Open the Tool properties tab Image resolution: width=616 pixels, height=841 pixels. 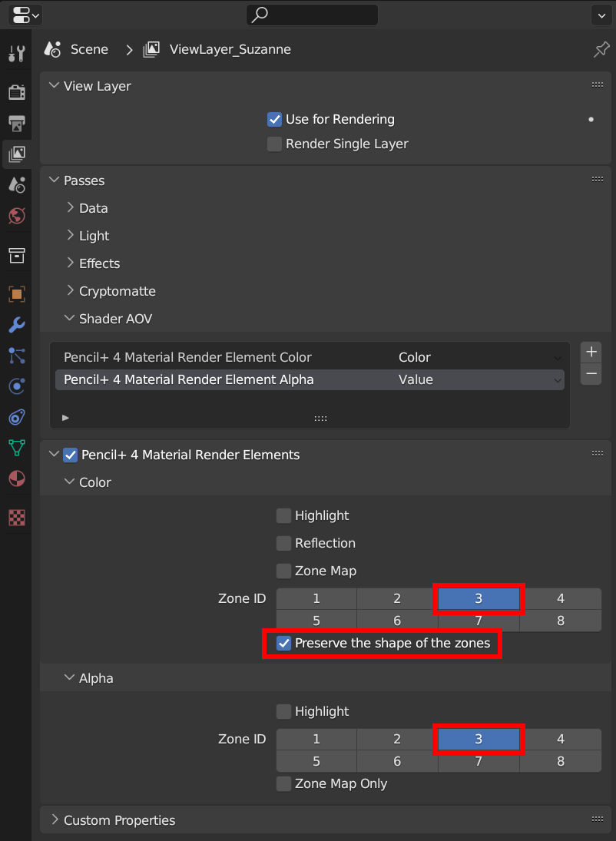click(17, 54)
